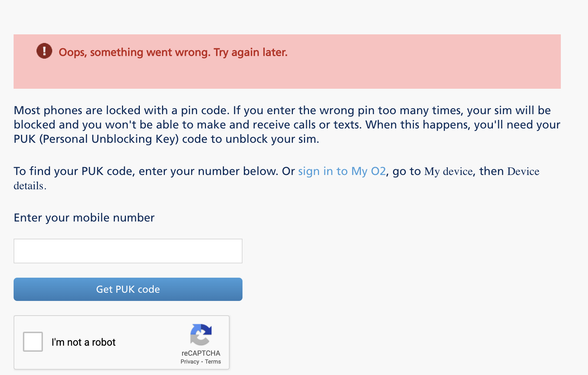Open the reCAPTCHA Terms page
The image size is (588, 375).
tap(212, 361)
